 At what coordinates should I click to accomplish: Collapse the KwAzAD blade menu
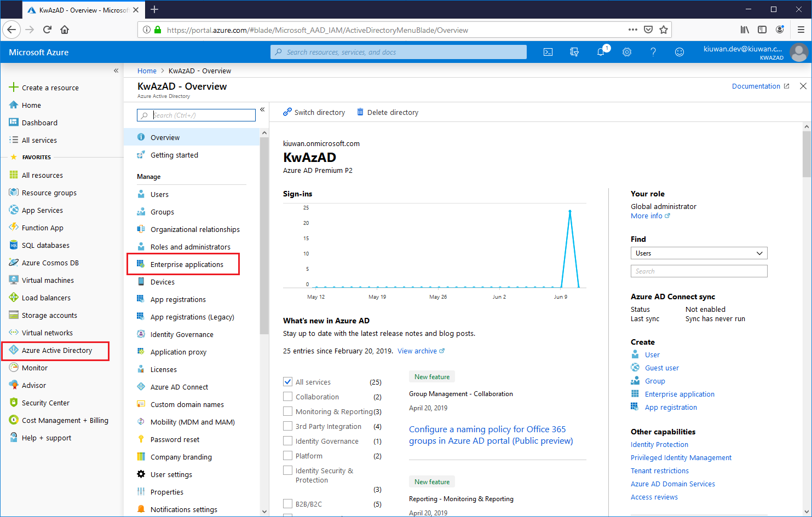pos(262,109)
